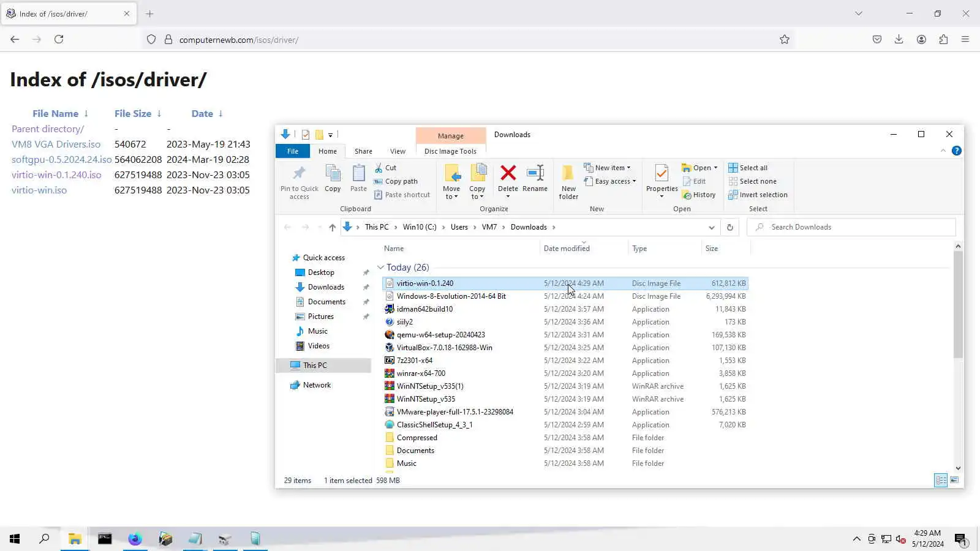This screenshot has height=551, width=980.
Task: Switch to Large icons view layout
Action: tap(954, 481)
